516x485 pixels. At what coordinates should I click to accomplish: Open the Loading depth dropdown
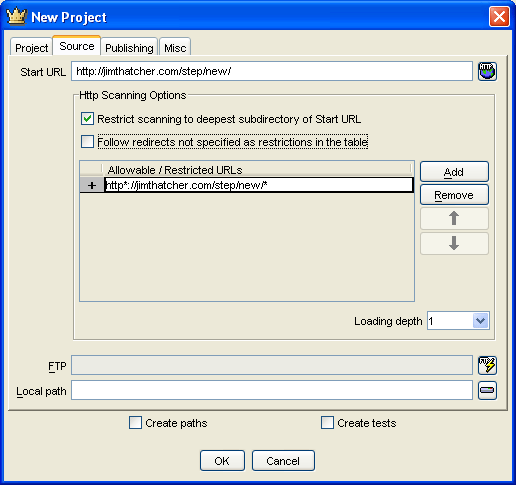[x=480, y=321]
